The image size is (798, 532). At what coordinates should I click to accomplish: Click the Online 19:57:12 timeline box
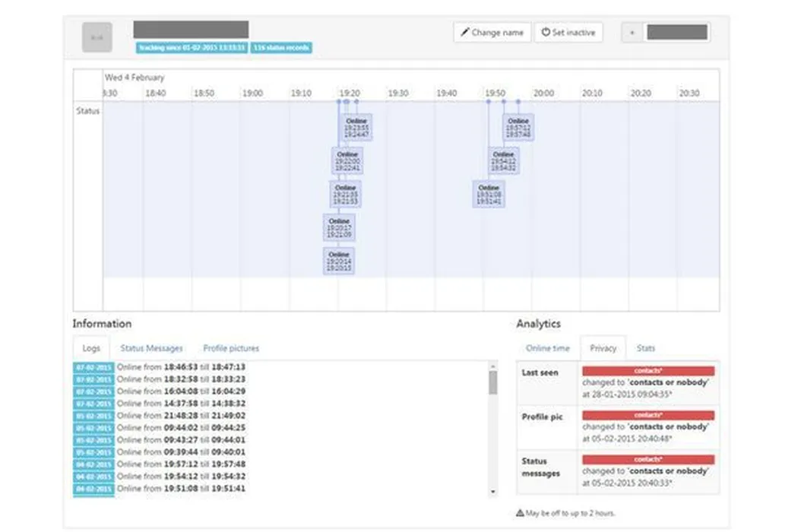518,128
